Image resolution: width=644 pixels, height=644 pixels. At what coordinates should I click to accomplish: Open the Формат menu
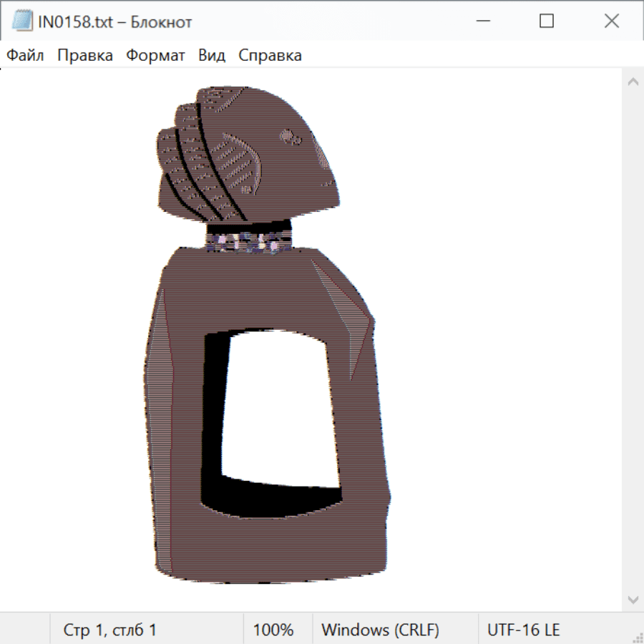155,56
